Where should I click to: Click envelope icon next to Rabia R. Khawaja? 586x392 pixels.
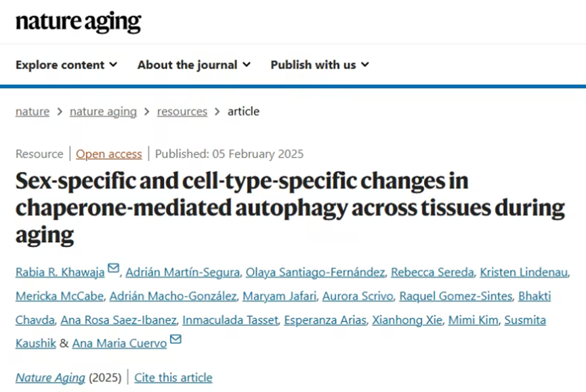113,268
